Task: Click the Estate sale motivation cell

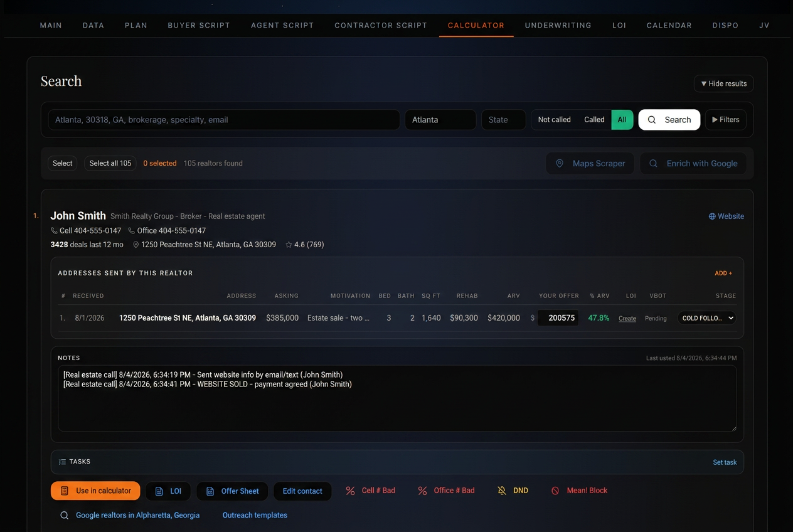Action: click(x=338, y=318)
